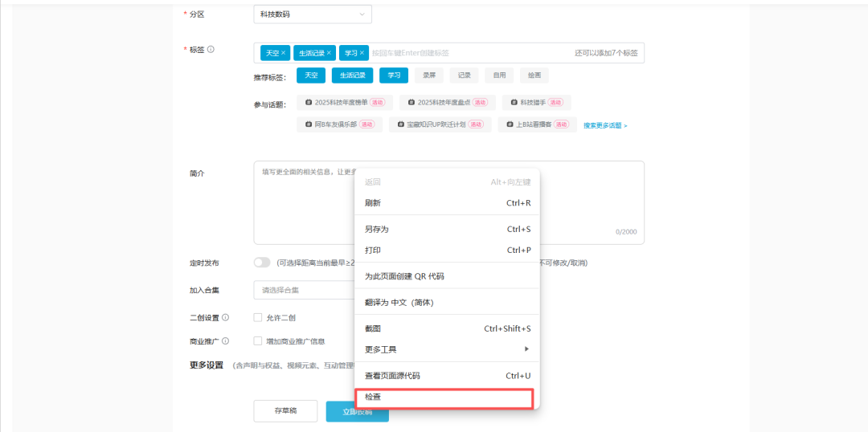Select 另存为 in the context menu
Screen dimensions: 868x432
(x=448, y=229)
